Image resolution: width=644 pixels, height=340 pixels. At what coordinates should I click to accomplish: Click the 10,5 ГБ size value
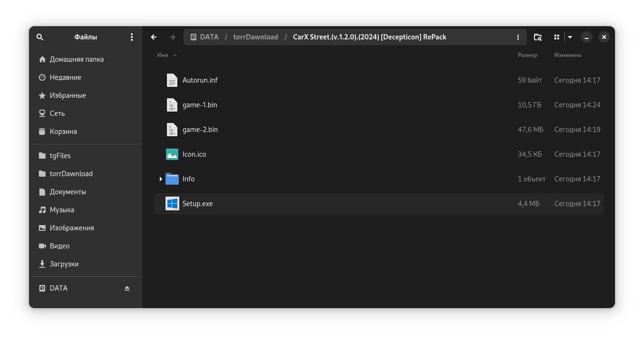(x=529, y=105)
